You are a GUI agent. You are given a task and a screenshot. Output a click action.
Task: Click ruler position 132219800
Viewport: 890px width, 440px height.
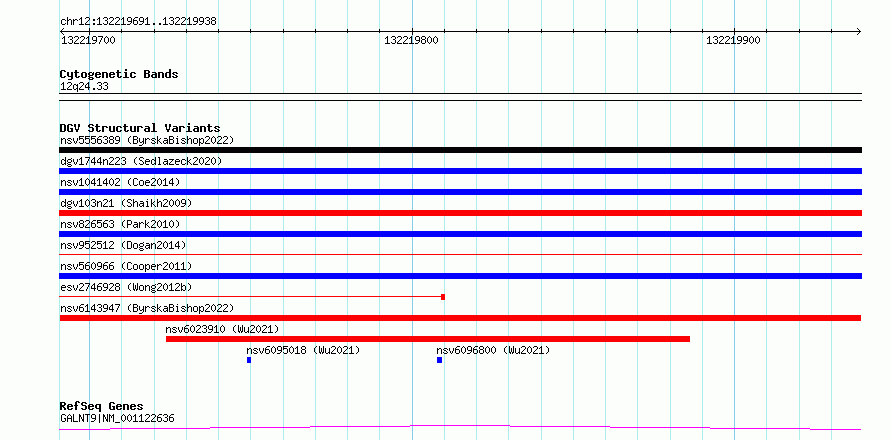(x=412, y=40)
